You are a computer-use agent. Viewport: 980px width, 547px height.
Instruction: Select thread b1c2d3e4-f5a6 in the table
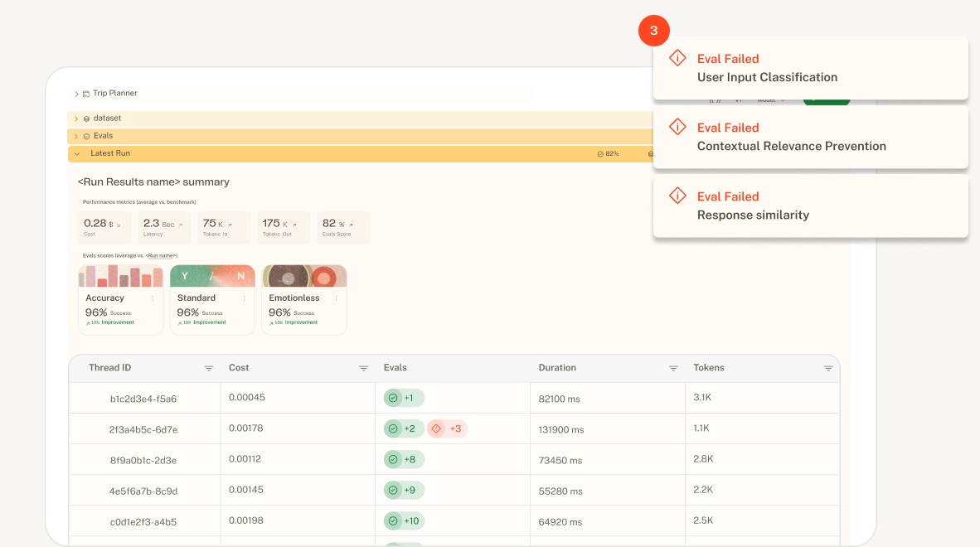(143, 399)
